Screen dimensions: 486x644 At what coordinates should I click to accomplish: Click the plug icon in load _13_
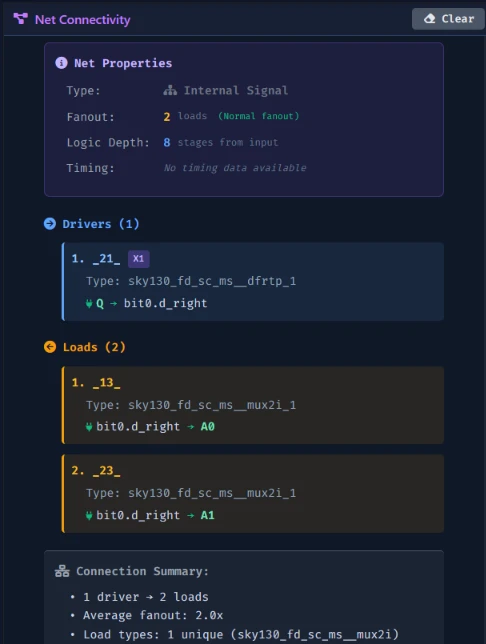pos(89,427)
